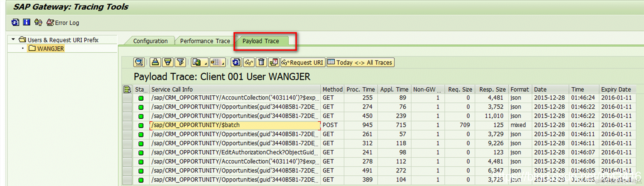Click the time cell 01:46:07
644x186 pixels.
pos(583,152)
